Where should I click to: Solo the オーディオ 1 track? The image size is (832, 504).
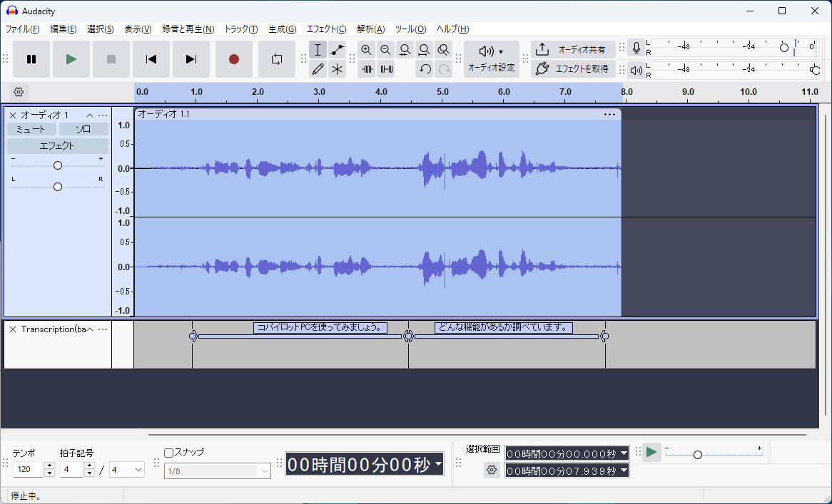[83, 129]
